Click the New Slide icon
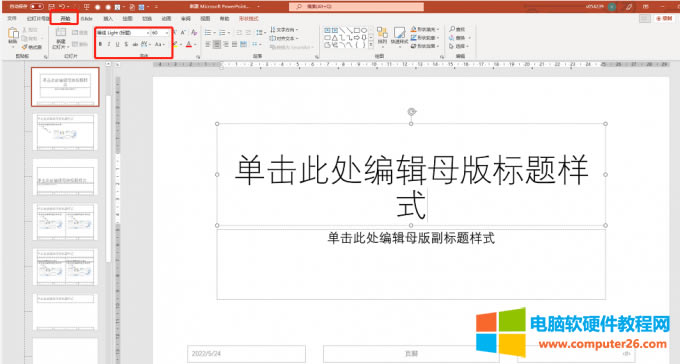 pos(60,33)
